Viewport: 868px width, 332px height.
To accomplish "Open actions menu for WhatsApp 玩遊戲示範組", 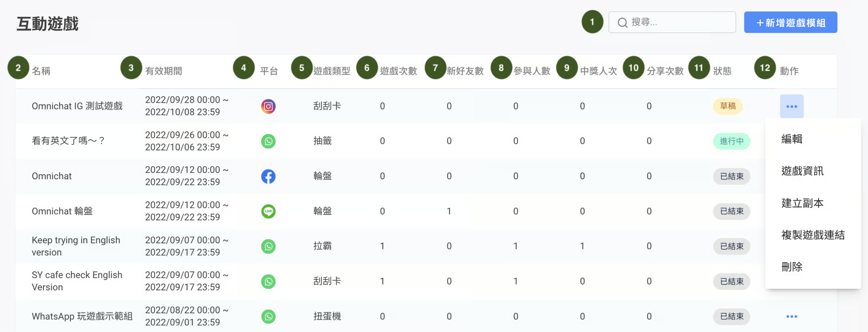I will (791, 316).
